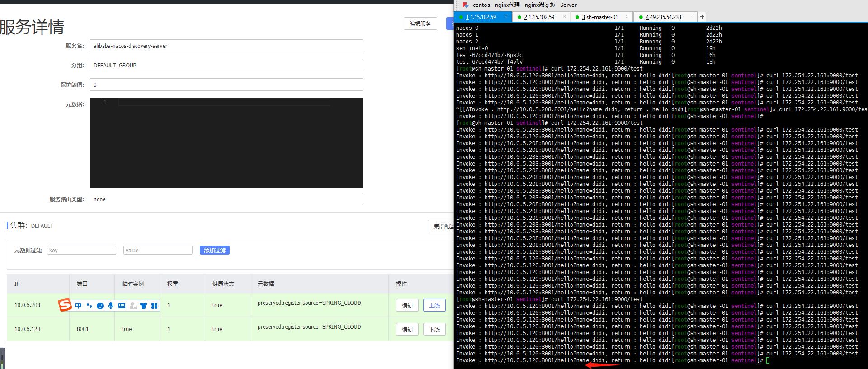
Task: Open the Server bookmark in terminal
Action: coord(568,5)
